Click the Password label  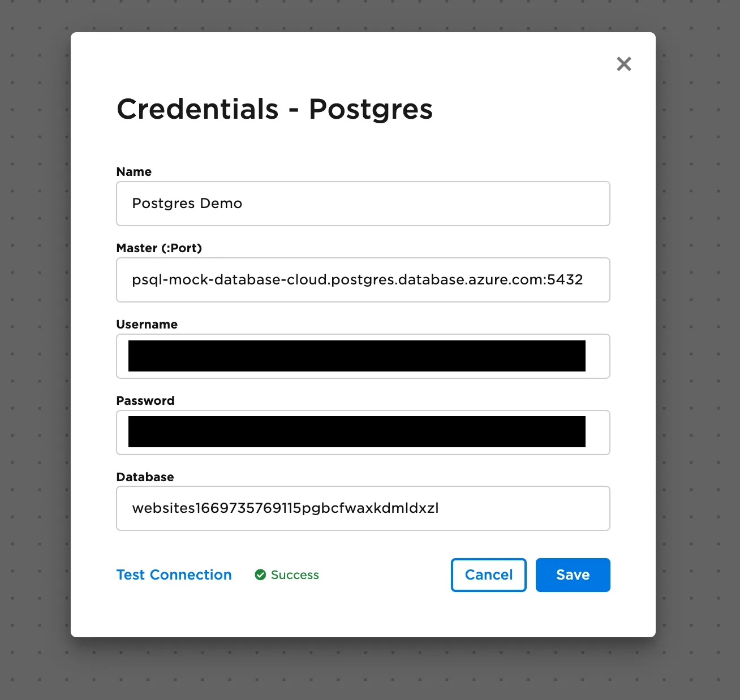click(145, 400)
